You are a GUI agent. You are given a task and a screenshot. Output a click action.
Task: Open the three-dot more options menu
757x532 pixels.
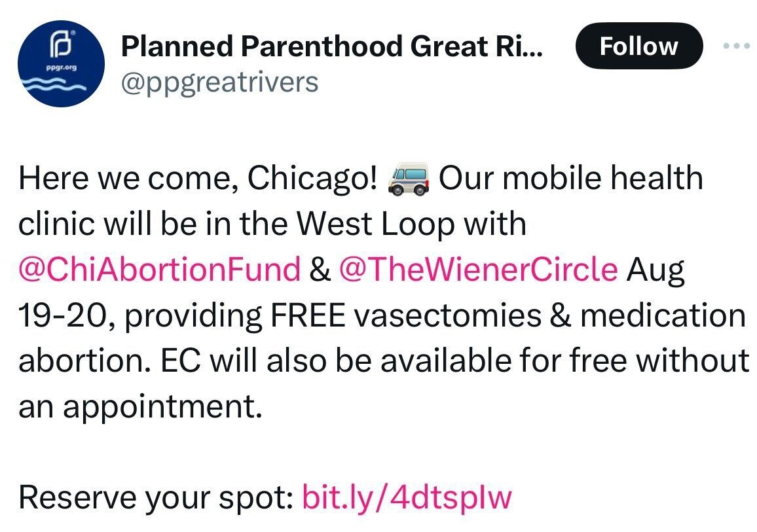[x=737, y=46]
